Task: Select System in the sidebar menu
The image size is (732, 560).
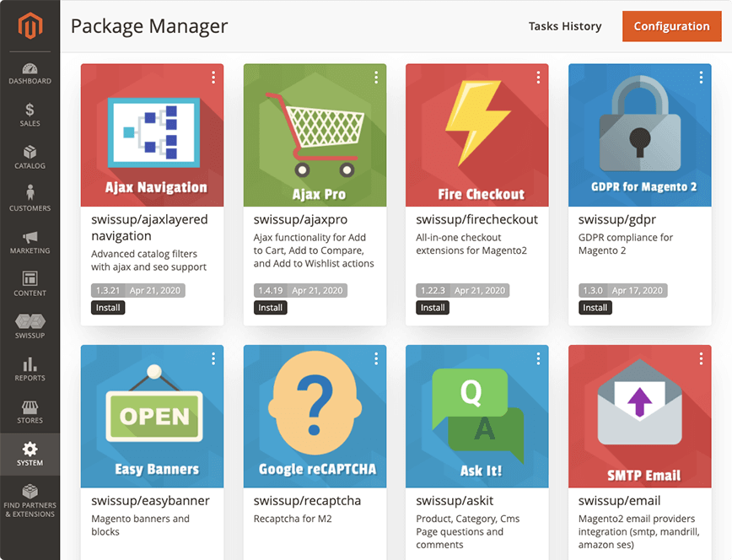Action: (x=30, y=454)
